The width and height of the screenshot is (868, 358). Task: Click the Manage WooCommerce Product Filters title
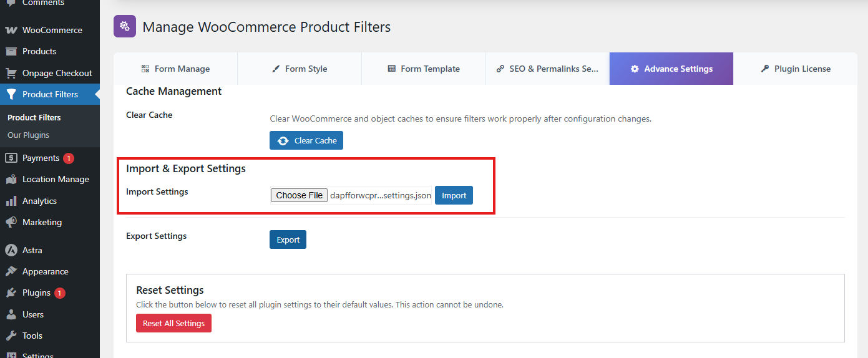click(266, 27)
